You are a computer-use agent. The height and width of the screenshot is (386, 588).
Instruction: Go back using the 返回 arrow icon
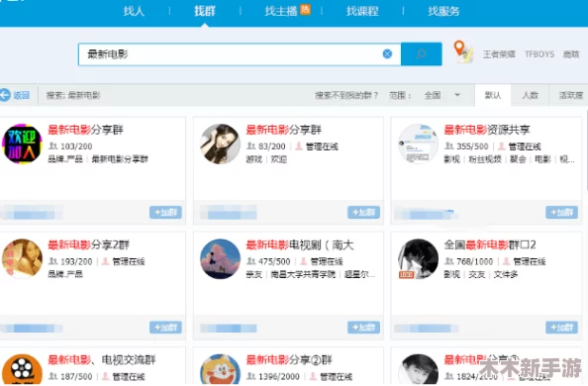pos(5,95)
